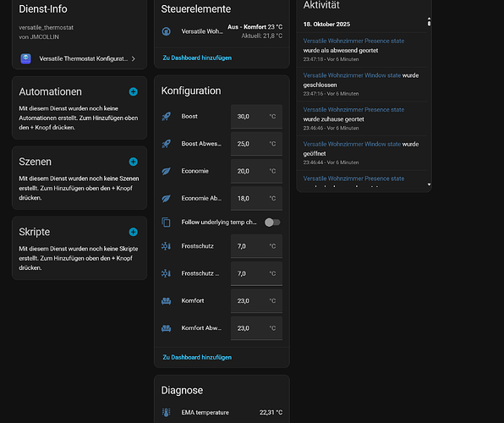504x423 pixels.
Task: Click the Economie leaf icon
Action: coord(167,171)
